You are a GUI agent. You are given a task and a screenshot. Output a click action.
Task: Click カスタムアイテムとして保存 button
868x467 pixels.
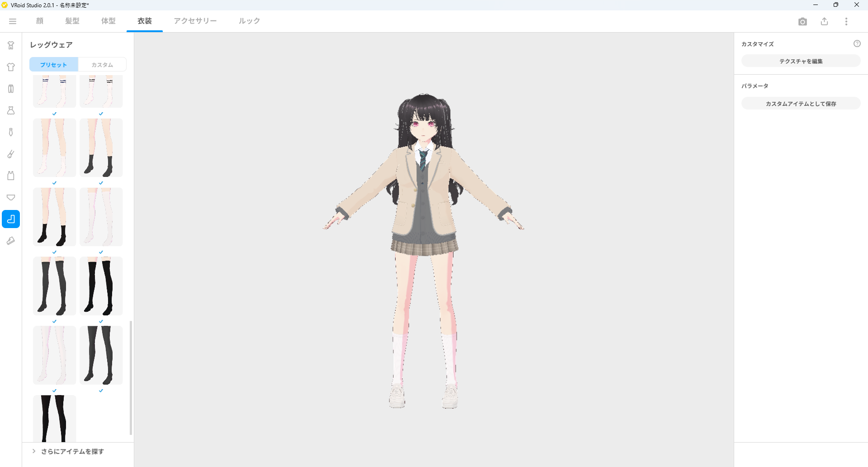click(800, 103)
